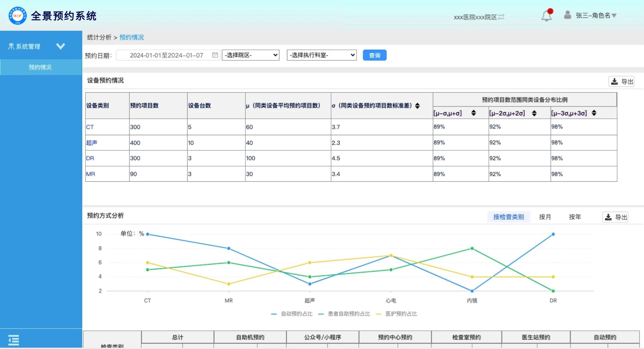Open the CT device category link
Viewport: 644px width, 349px height.
(x=90, y=127)
